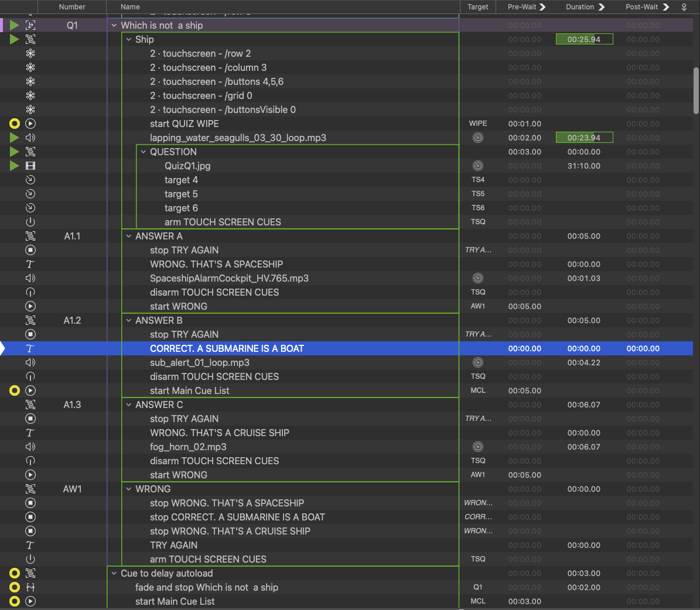Click the audio icon for lapping_water_seagulls mp3 cue

pos(30,138)
